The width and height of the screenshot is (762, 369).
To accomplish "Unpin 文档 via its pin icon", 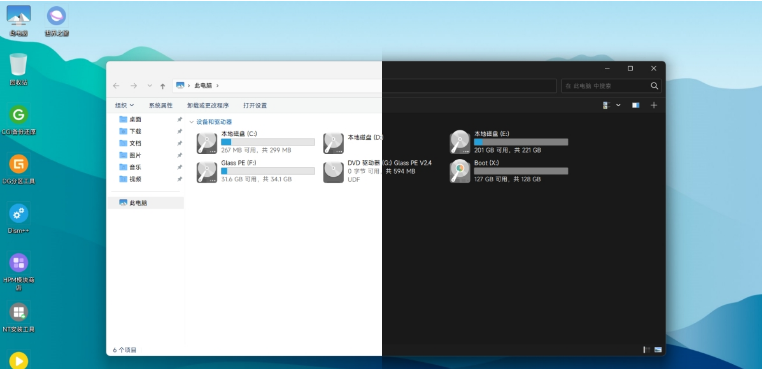I will coord(179,143).
